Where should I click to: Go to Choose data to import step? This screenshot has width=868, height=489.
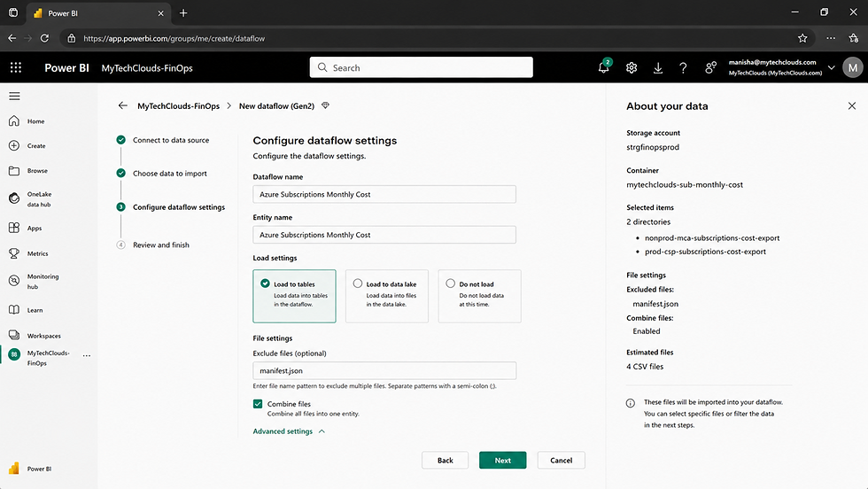coord(170,174)
